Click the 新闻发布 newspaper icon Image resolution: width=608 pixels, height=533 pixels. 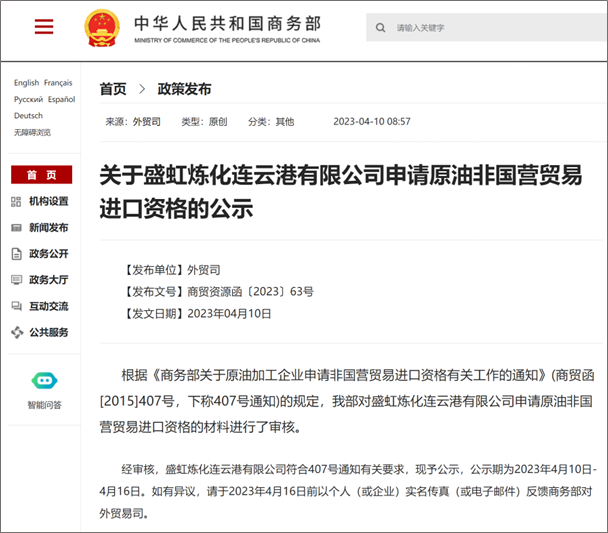(x=16, y=227)
